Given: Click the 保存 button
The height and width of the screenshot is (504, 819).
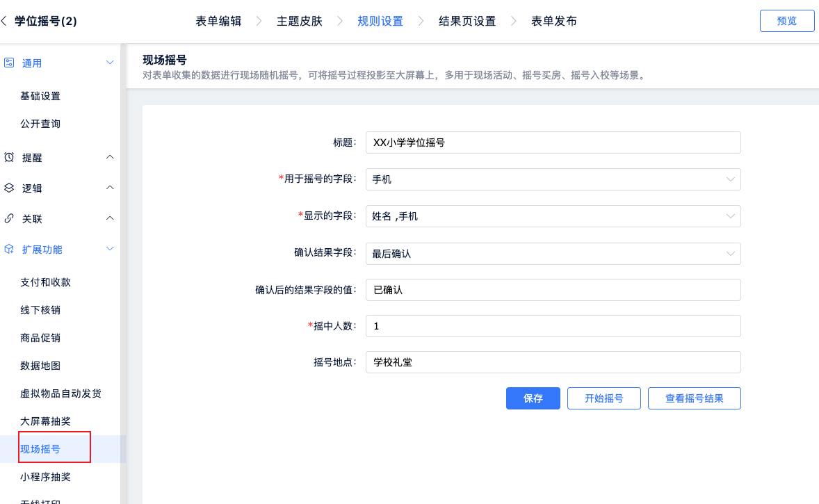Looking at the screenshot, I should pos(533,398).
